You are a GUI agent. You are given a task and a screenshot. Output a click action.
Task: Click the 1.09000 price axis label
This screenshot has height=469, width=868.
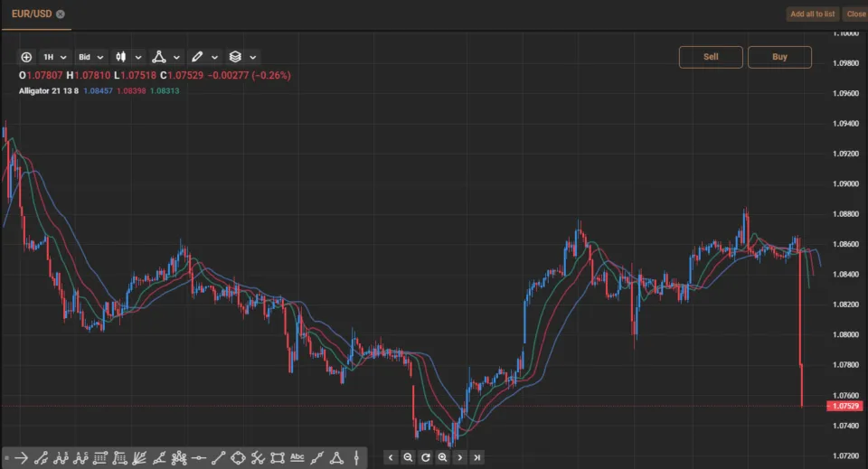(845, 183)
